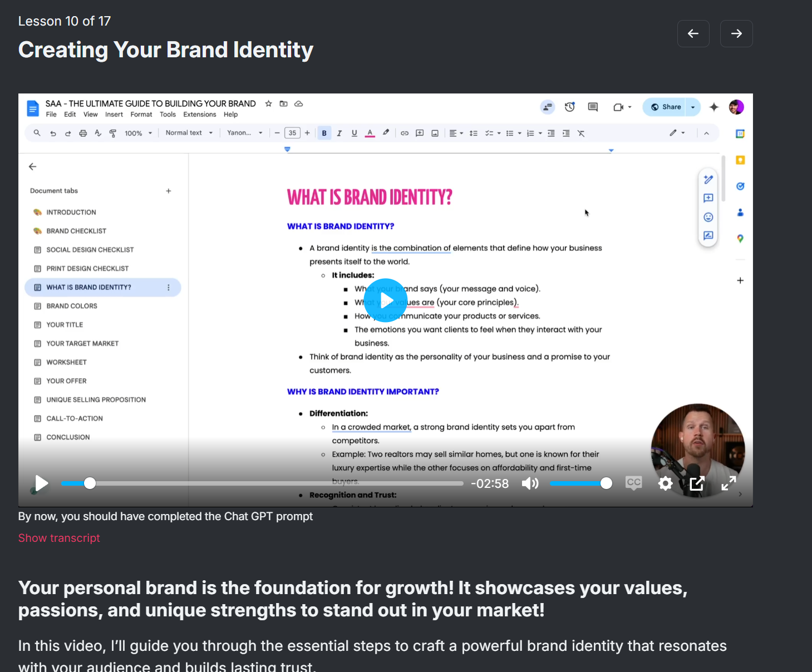Click the clear formatting icon
812x672 pixels.
581,133
